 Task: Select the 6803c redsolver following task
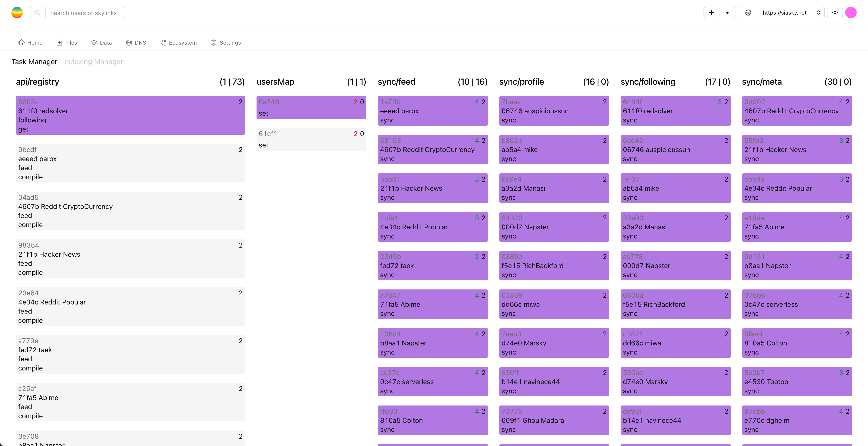[x=130, y=115]
